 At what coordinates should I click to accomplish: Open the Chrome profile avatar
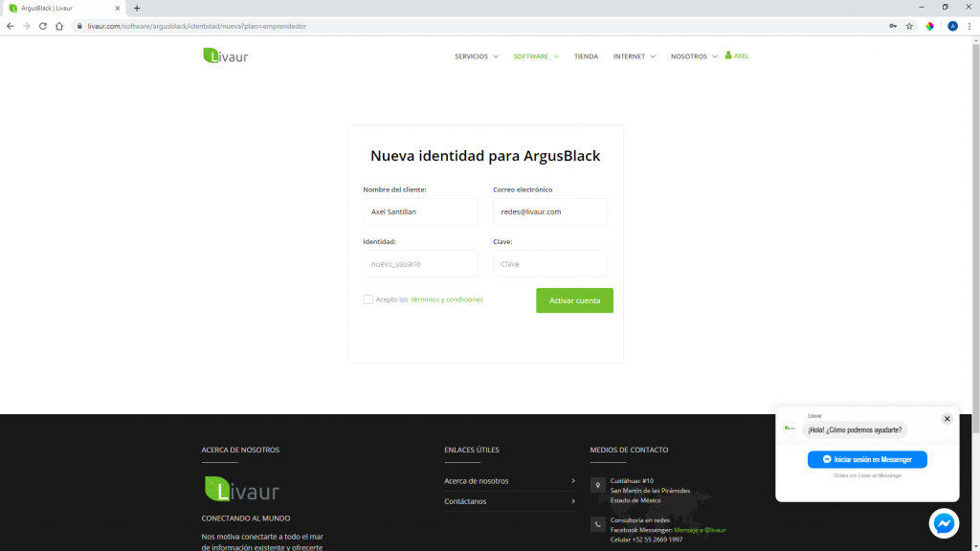point(952,26)
